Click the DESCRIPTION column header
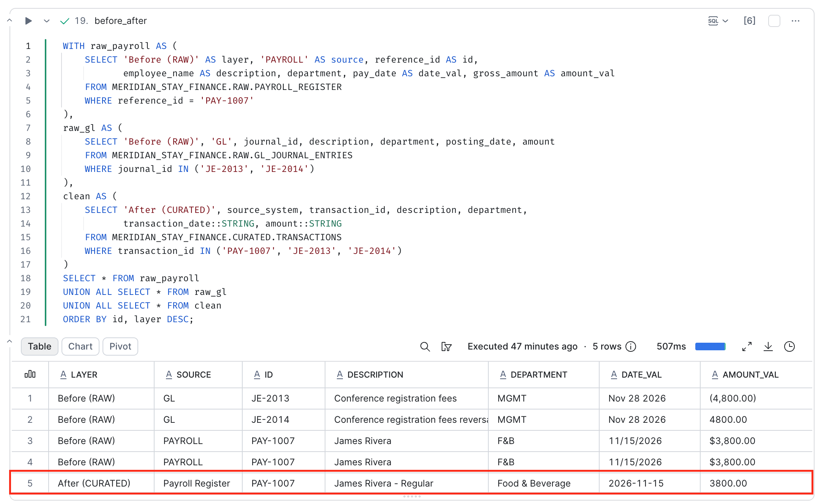 click(x=407, y=375)
